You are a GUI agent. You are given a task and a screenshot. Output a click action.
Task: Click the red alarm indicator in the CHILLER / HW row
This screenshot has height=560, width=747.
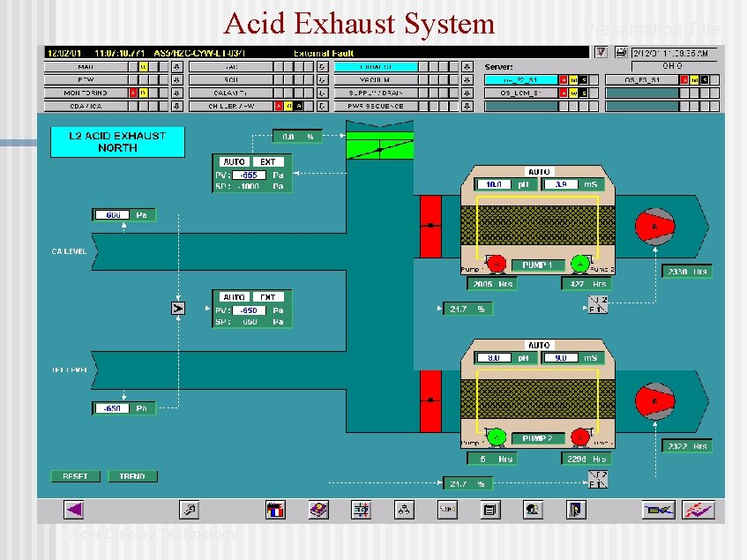[279, 106]
